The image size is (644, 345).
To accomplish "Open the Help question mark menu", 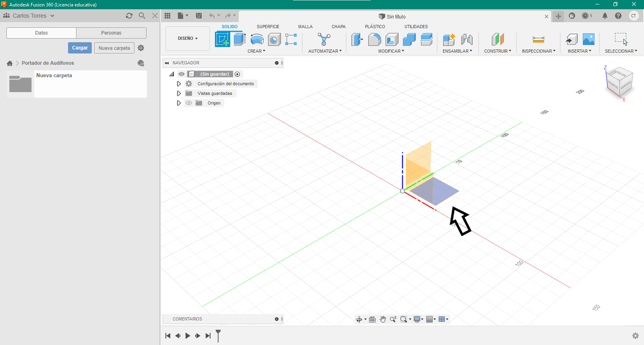I will [618, 16].
